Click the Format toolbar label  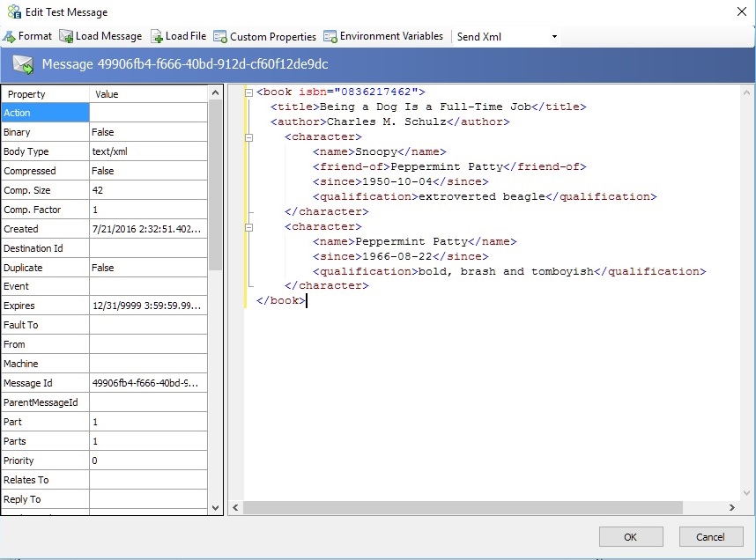coord(34,36)
